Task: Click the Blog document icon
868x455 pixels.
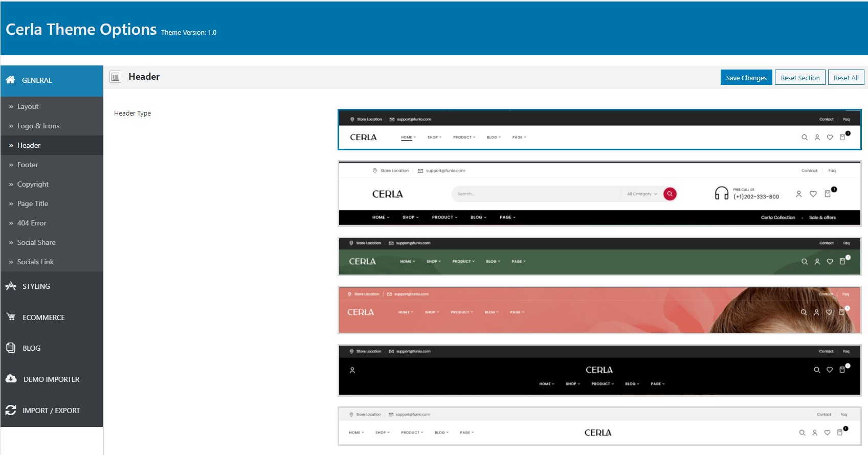Action: point(11,348)
